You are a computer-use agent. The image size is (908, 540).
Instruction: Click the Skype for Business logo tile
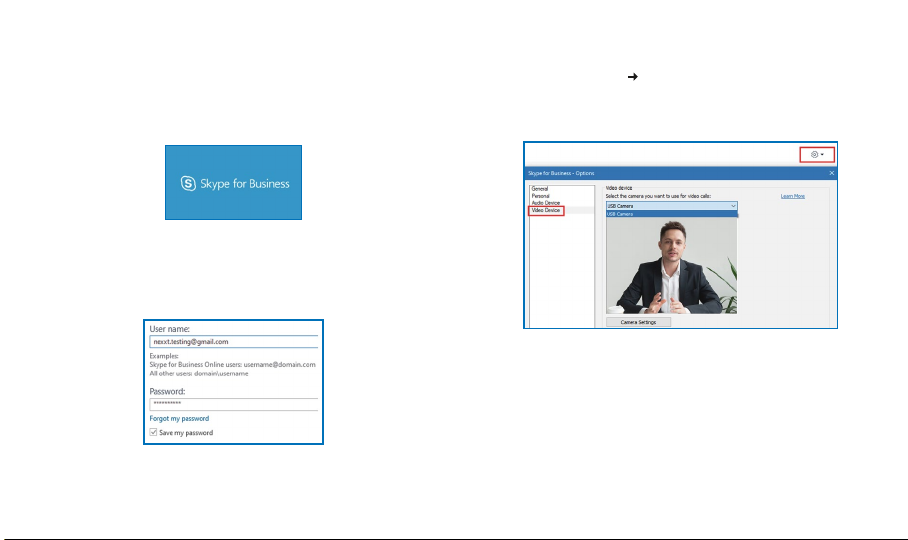tap(233, 182)
